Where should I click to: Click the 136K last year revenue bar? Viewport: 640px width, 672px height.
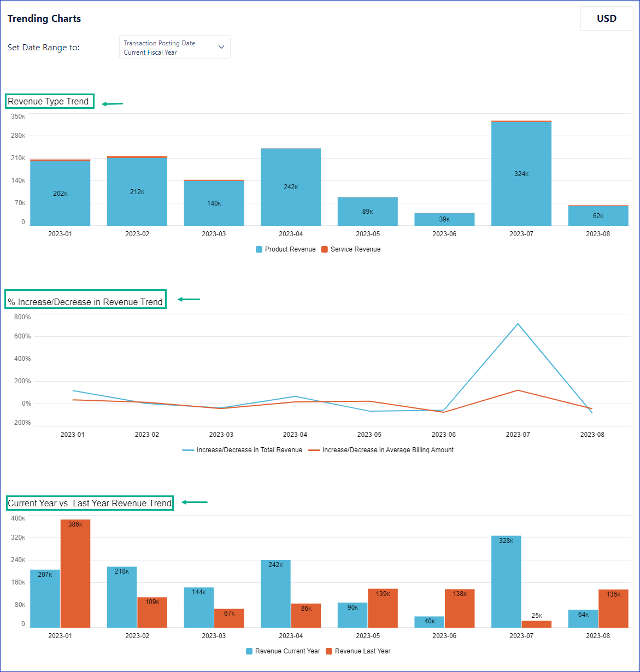tap(614, 608)
